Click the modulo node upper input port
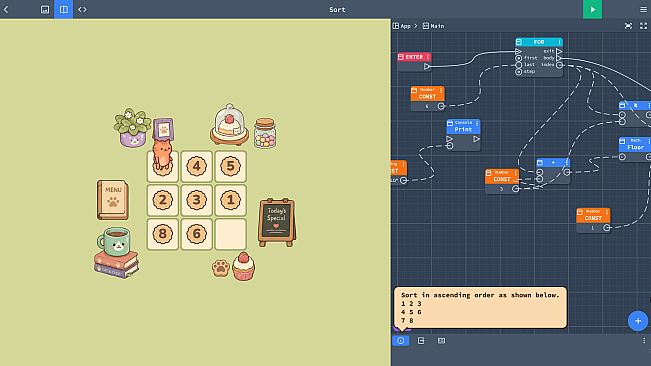This screenshot has width=651, height=366. 622,115
